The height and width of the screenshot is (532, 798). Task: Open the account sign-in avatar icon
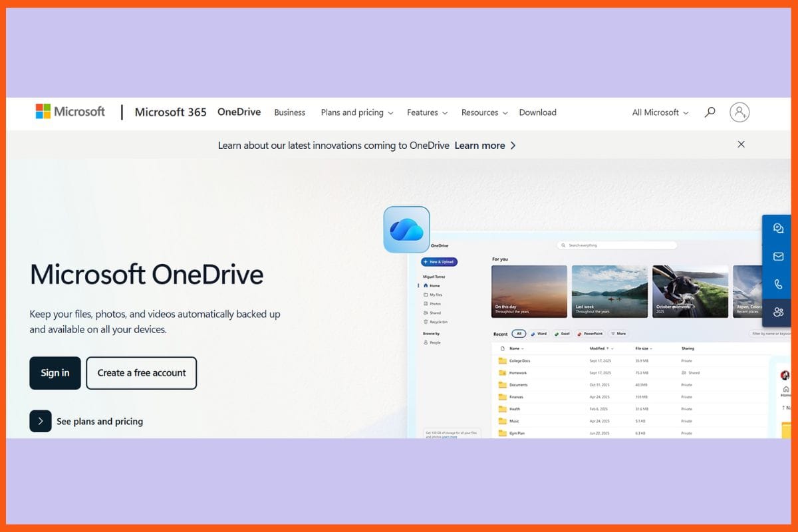click(x=740, y=112)
